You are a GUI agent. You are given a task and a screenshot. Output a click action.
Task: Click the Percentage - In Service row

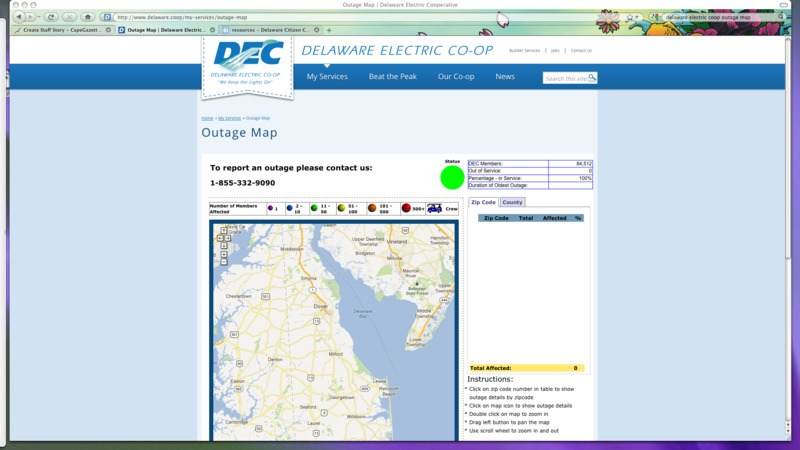click(x=530, y=178)
